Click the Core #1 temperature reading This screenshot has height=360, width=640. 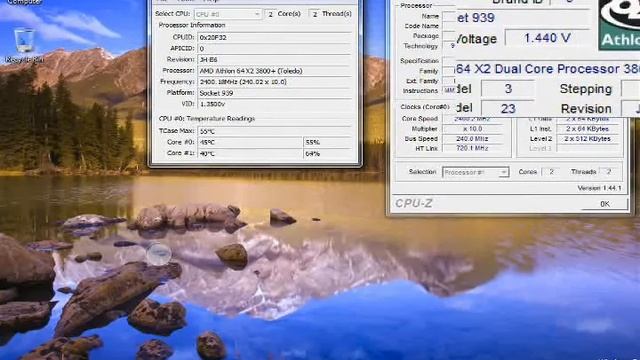(x=250, y=153)
